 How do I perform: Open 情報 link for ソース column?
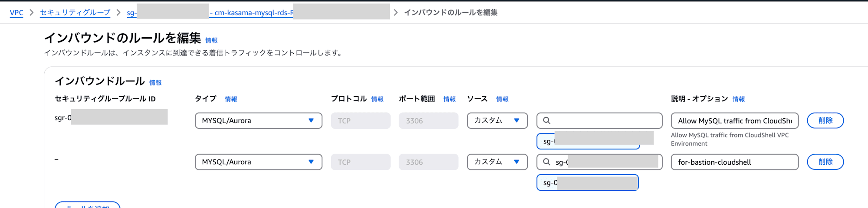(502, 99)
